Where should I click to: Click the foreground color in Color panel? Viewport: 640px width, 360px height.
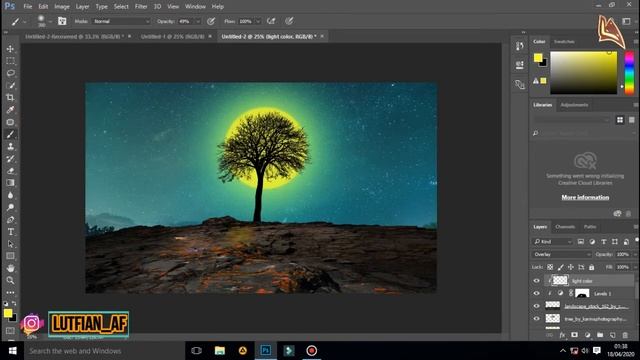(x=538, y=58)
